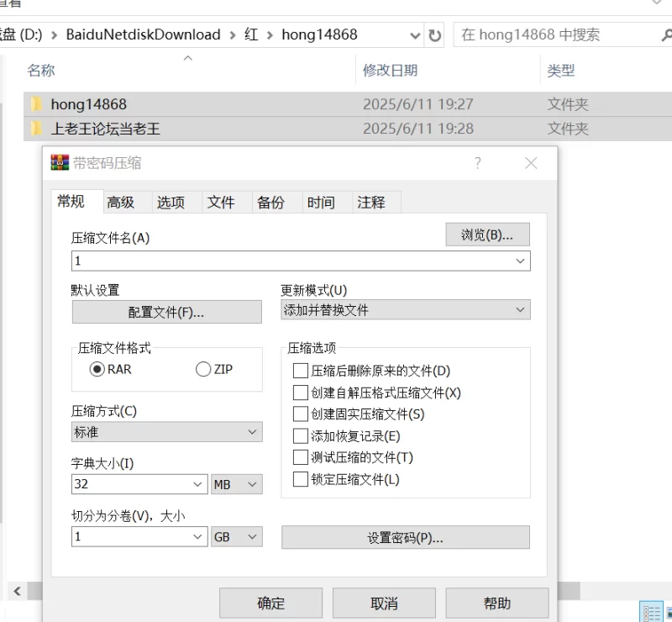Open the dictionary size MB unit dropdown
The height and width of the screenshot is (622, 672).
(237, 484)
